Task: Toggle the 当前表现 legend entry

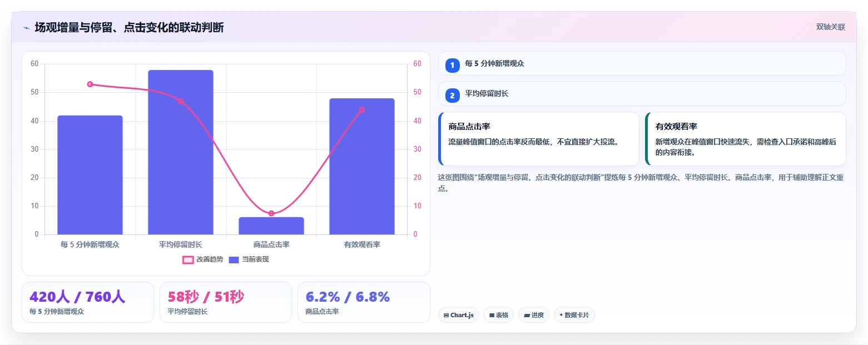Action: [x=249, y=259]
